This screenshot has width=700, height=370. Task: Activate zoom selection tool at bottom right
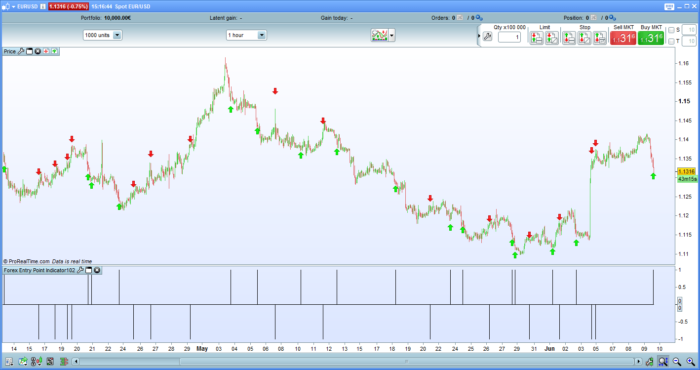(x=663, y=362)
